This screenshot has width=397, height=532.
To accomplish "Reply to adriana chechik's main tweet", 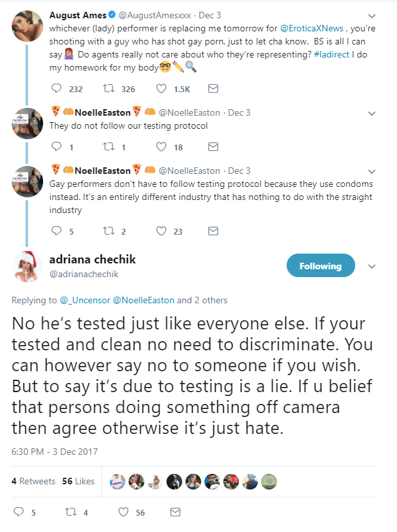I will (x=18, y=513).
